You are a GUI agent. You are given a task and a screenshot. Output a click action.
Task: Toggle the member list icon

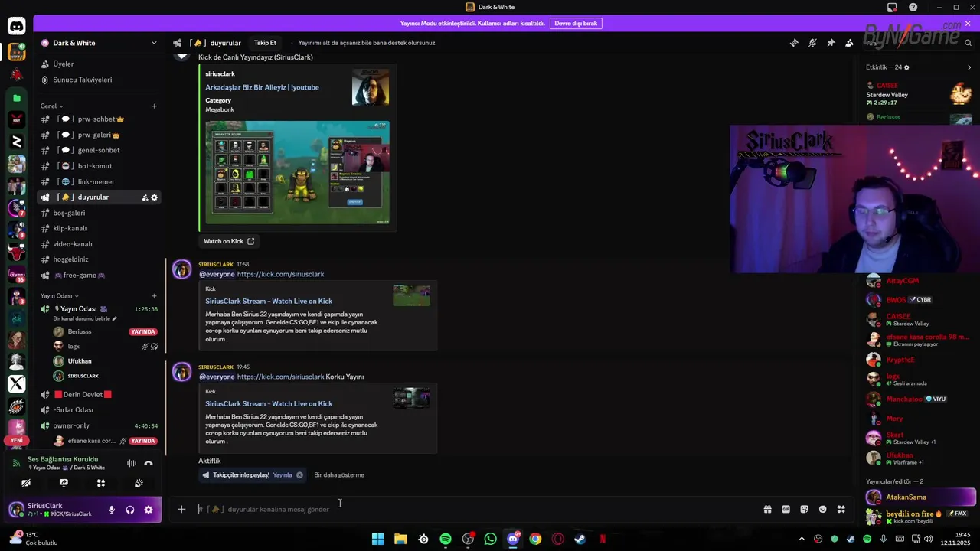coord(849,43)
